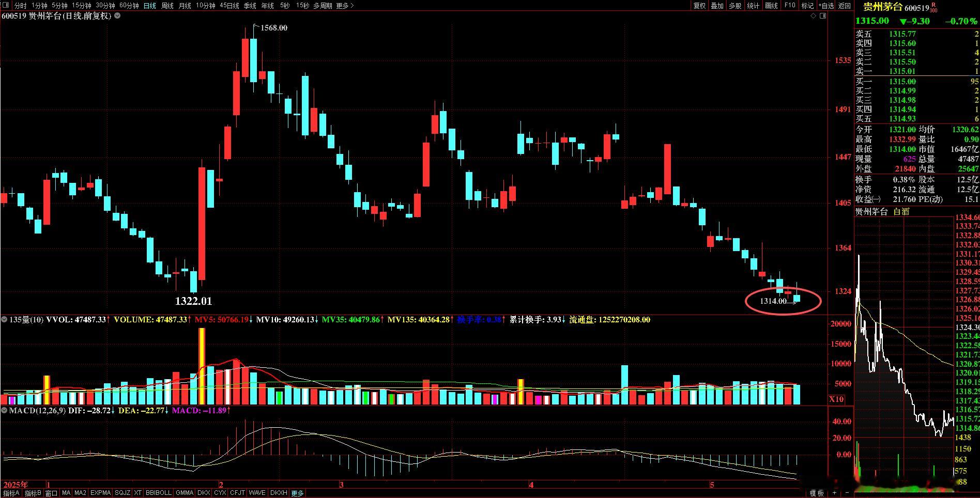The image size is (980, 498).
Task: Expand 更多 periods in top bar
Action: point(345,6)
